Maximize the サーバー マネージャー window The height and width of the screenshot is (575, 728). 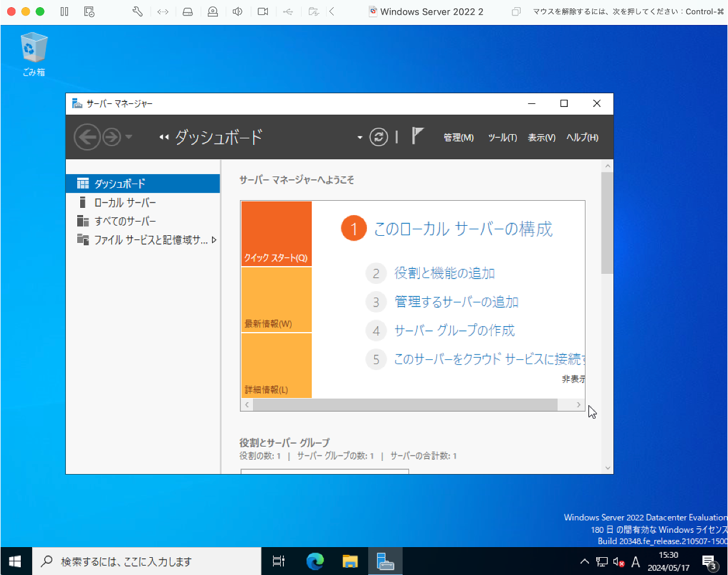click(564, 103)
